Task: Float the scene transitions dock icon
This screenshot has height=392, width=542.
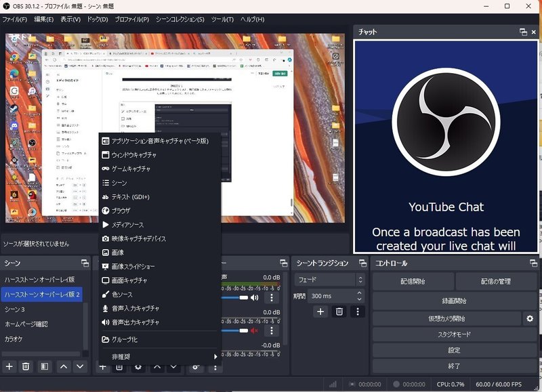Action: click(x=362, y=263)
